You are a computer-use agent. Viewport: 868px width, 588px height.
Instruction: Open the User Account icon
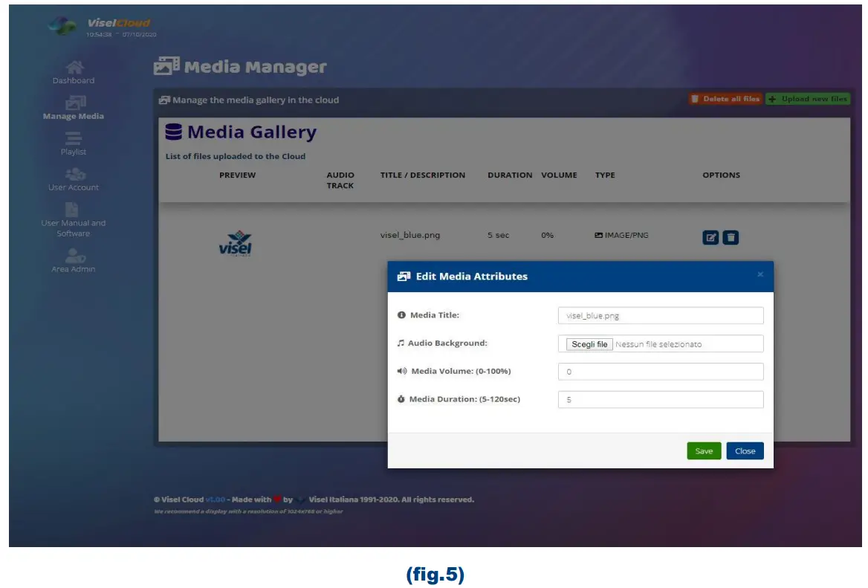pyautogui.click(x=74, y=174)
